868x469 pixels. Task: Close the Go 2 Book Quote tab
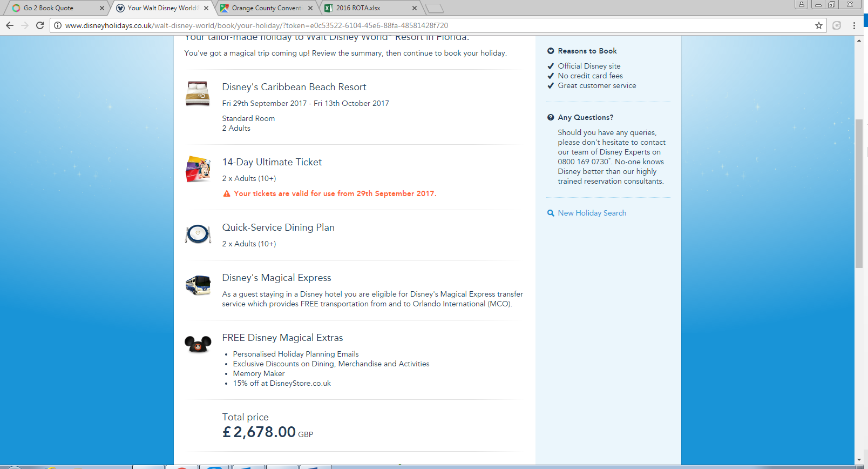click(x=102, y=8)
